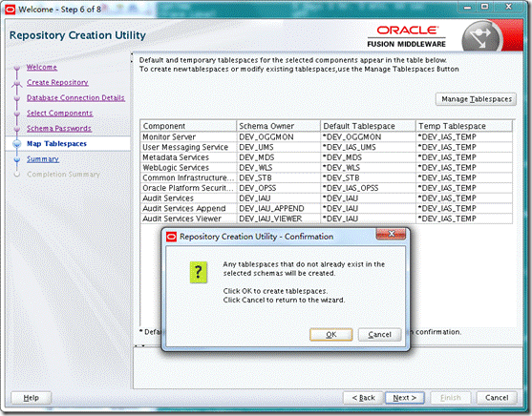Click Cancel in the Confirmation dialog

pos(380,335)
